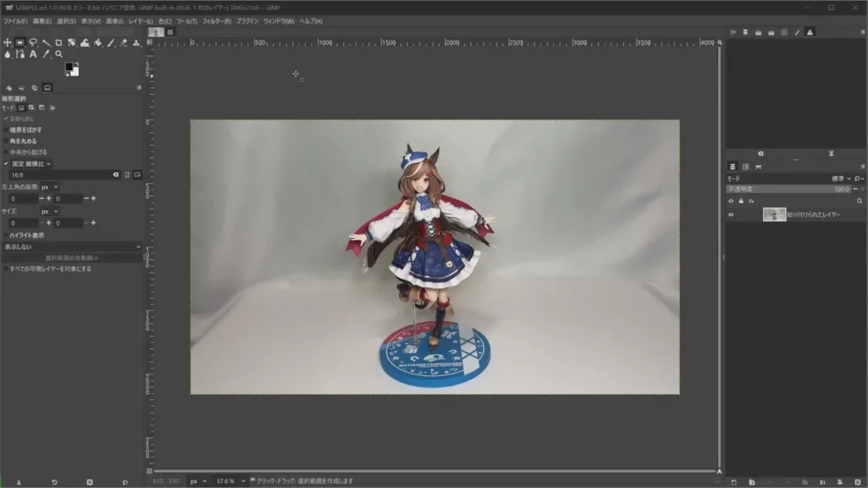Click the layer lock icon header

741,201
